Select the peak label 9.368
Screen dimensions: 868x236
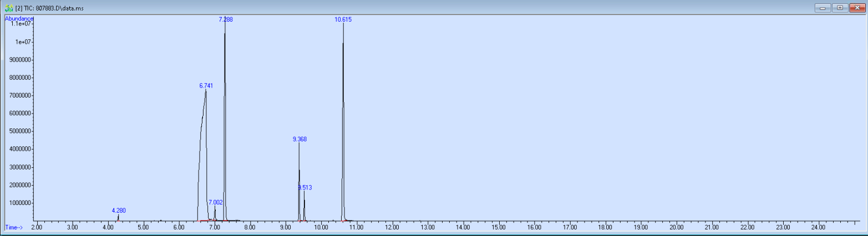click(300, 139)
